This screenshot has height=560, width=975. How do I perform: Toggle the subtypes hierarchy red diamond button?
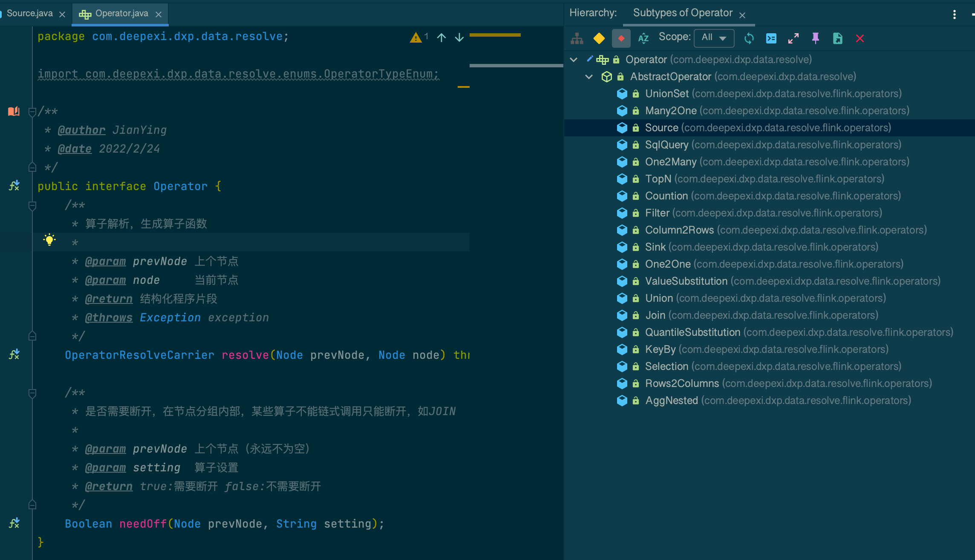tap(621, 38)
